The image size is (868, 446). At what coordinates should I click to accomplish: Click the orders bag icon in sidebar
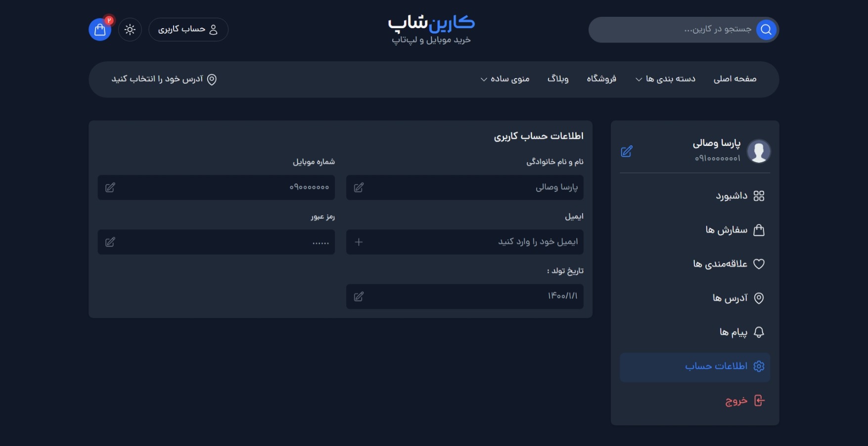click(759, 230)
